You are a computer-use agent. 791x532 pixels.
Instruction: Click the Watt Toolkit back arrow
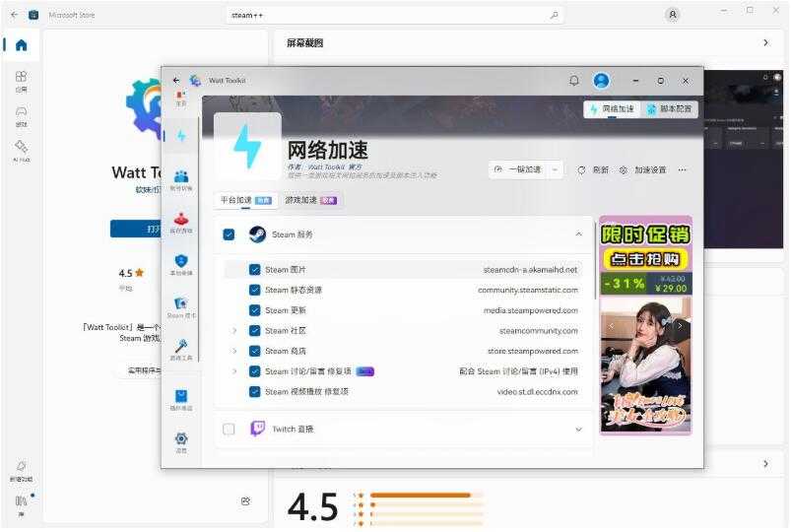tap(176, 80)
